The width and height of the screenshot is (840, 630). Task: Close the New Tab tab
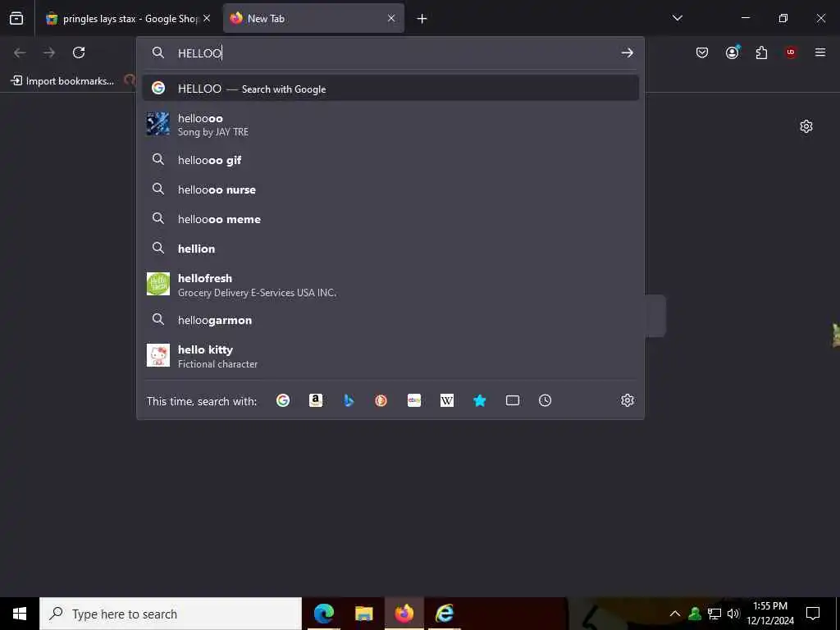[x=391, y=18]
